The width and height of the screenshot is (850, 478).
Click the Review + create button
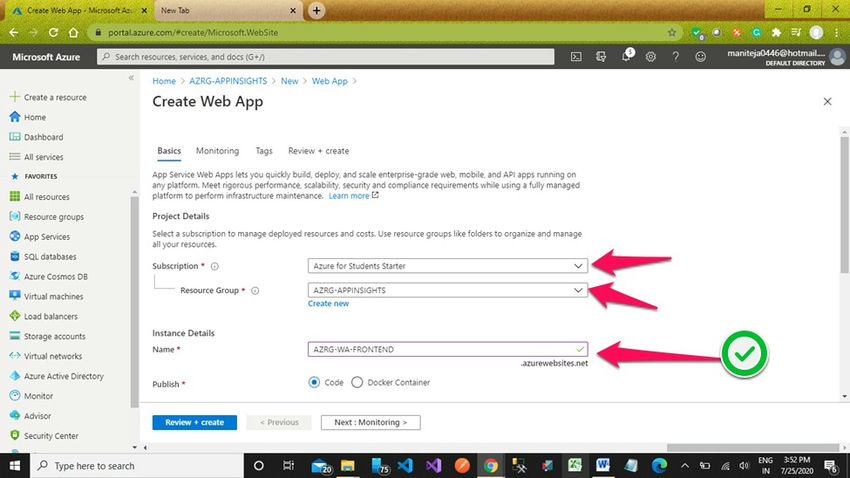[x=195, y=422]
